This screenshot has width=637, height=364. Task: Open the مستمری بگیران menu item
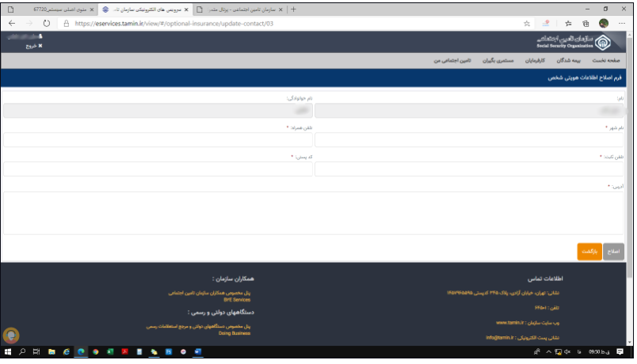pos(498,60)
